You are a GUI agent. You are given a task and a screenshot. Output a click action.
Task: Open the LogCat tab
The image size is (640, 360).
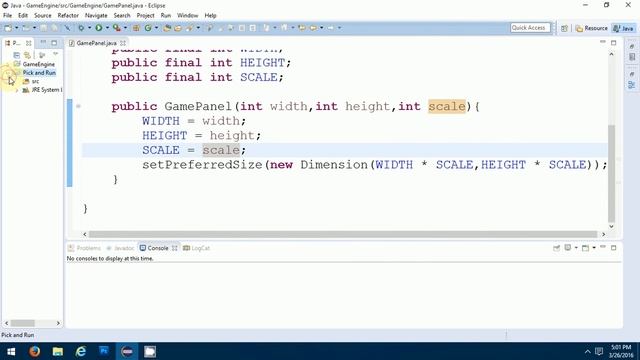pyautogui.click(x=196, y=248)
